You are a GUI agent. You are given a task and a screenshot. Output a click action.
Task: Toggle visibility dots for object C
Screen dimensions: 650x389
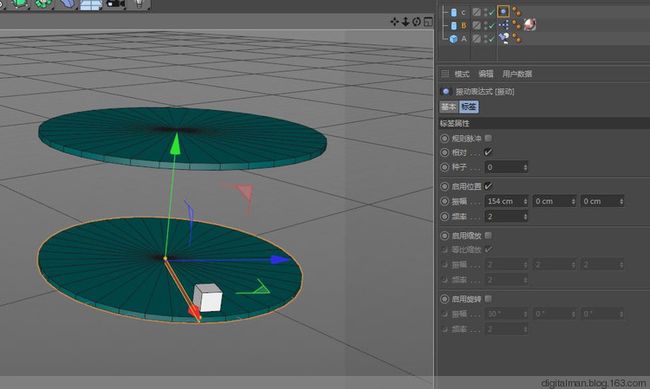point(485,12)
